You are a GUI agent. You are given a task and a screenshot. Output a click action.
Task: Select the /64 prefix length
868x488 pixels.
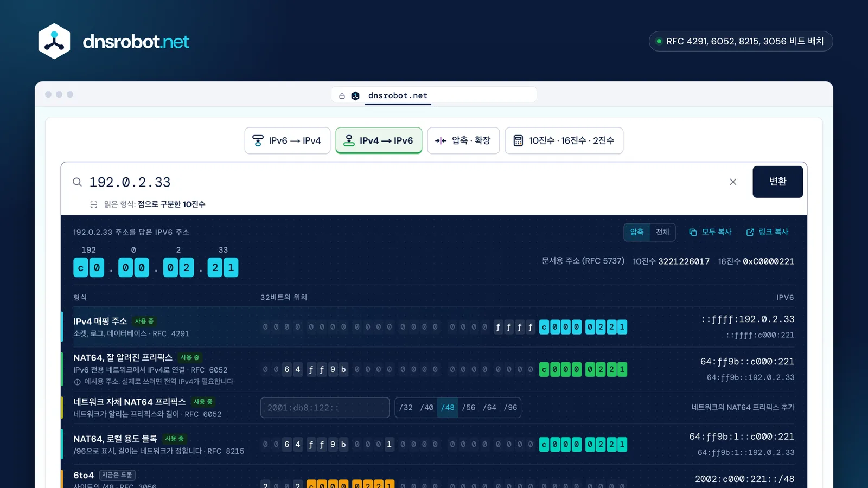[x=489, y=408]
